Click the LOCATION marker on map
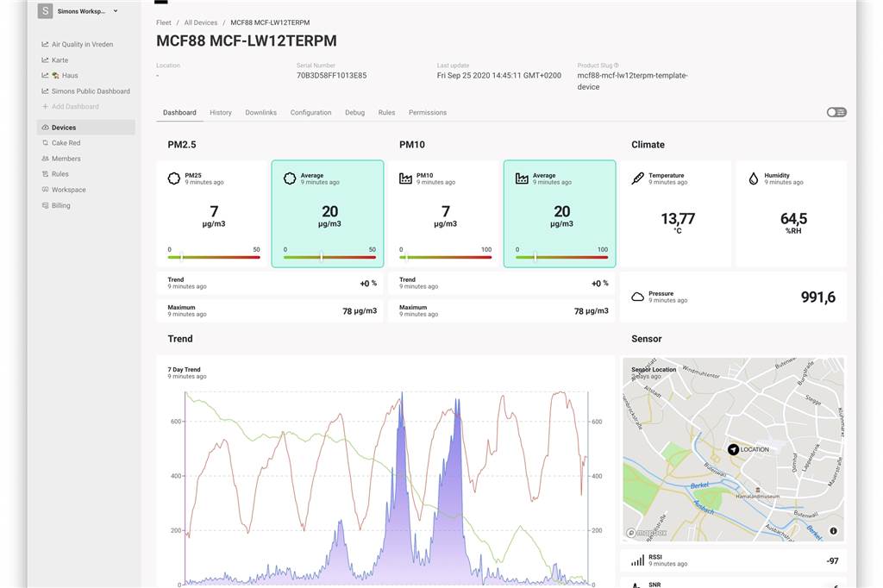 [x=733, y=449]
